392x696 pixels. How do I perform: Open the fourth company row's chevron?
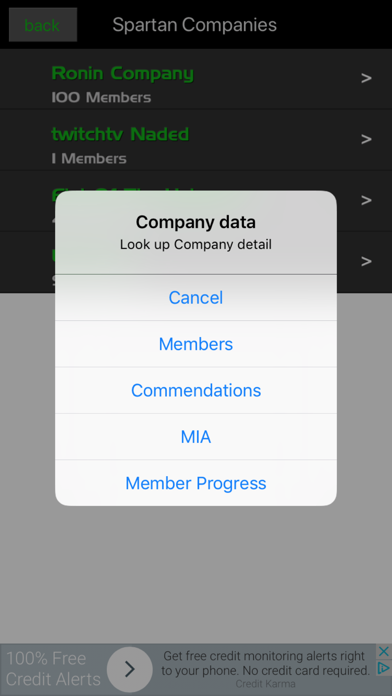click(366, 261)
